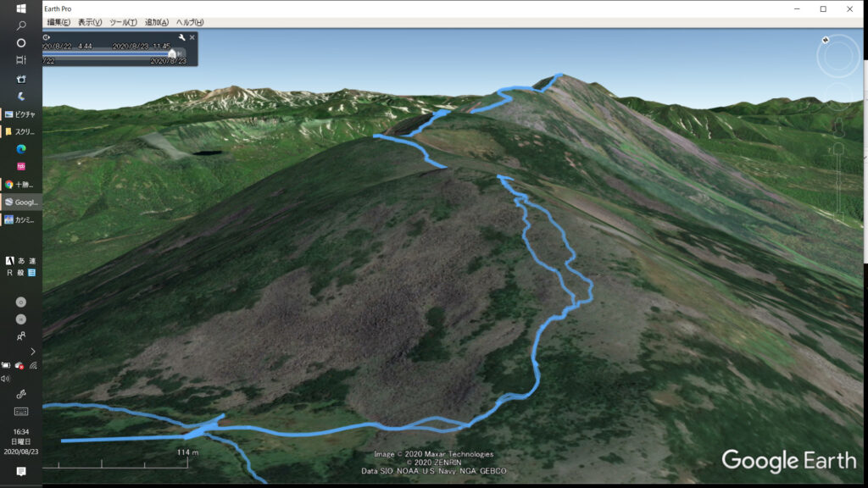This screenshot has width=868, height=488.
Task: Click the move joystick navigation control
Action: click(x=837, y=95)
